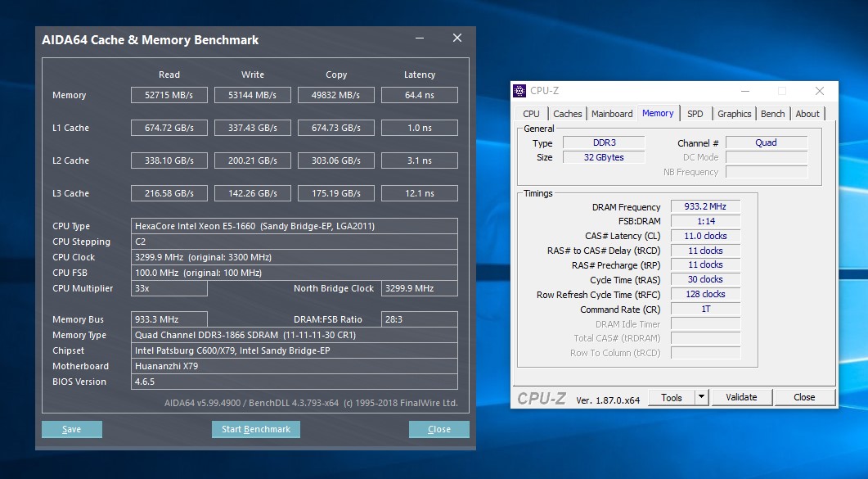Close AIDA64 window via title bar X
Screen dimensions: 868x479
pyautogui.click(x=457, y=38)
